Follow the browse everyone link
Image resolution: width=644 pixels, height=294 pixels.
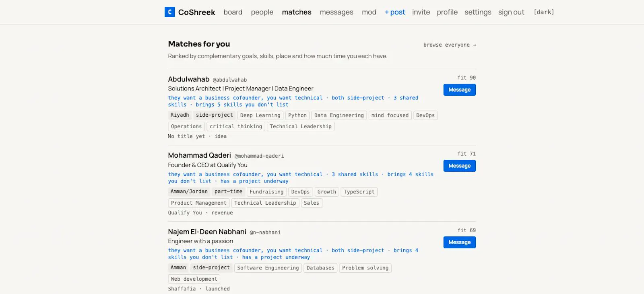450,45
